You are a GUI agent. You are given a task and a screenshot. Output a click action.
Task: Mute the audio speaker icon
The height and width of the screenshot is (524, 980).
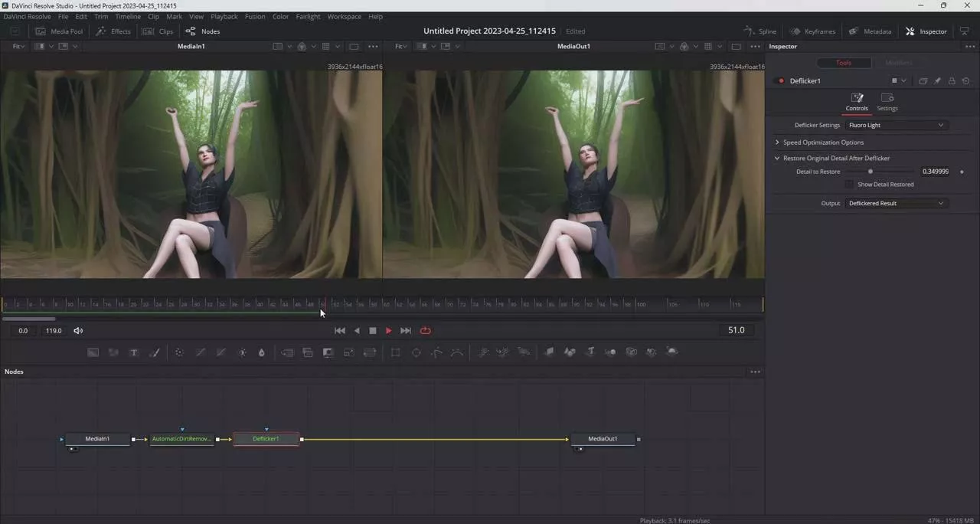coord(78,331)
